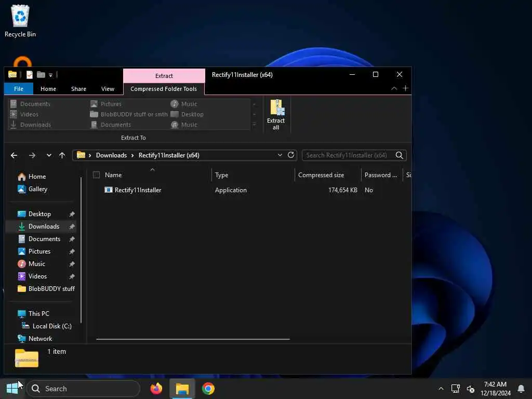Image resolution: width=532 pixels, height=399 pixels.
Task: Click the horizontal scrollbar in file list
Action: point(193,339)
